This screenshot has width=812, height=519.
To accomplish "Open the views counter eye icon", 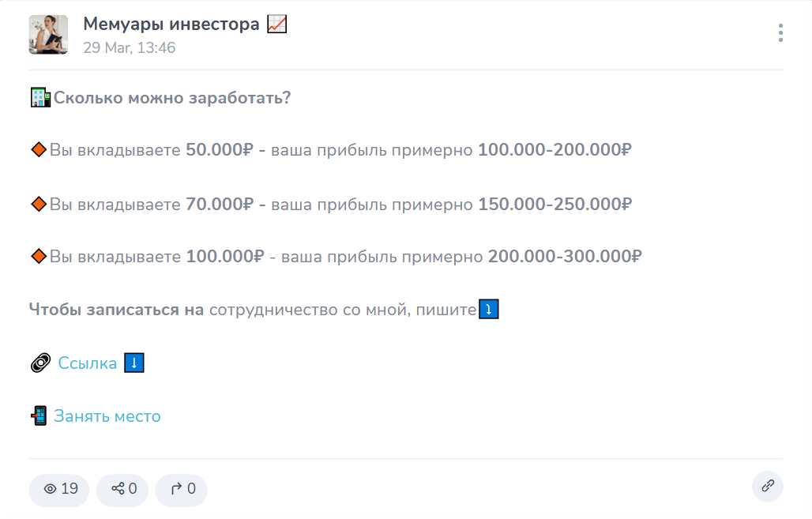I will pyautogui.click(x=49, y=490).
